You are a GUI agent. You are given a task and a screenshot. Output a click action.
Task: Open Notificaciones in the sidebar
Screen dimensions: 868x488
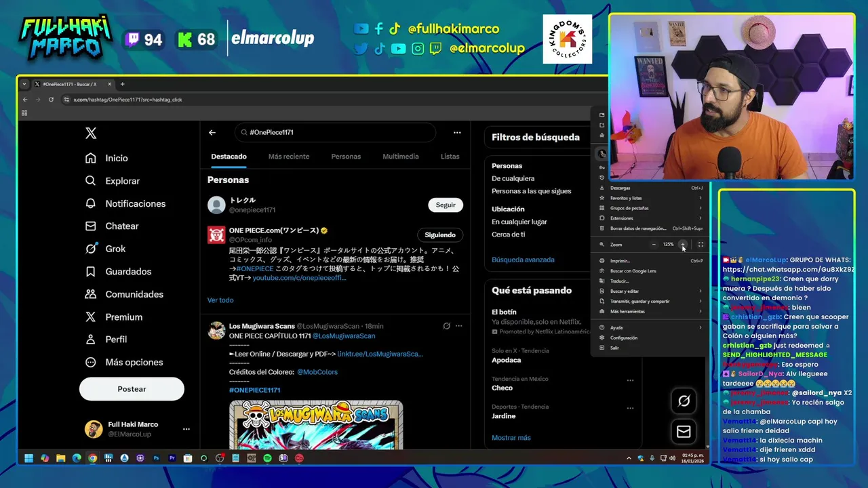125,203
